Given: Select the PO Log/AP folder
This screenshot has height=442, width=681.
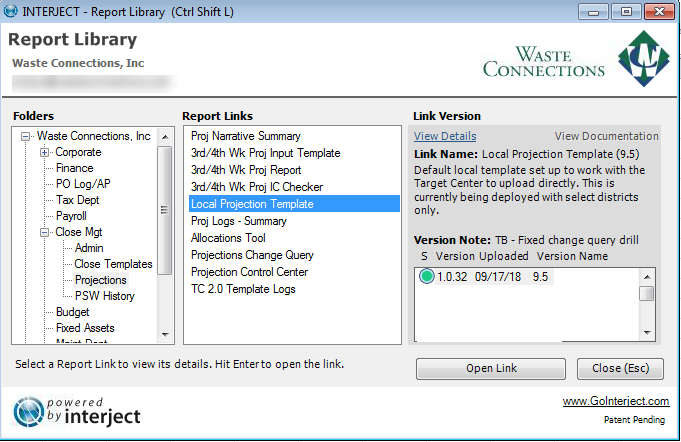Looking at the screenshot, I should pyautogui.click(x=83, y=184).
